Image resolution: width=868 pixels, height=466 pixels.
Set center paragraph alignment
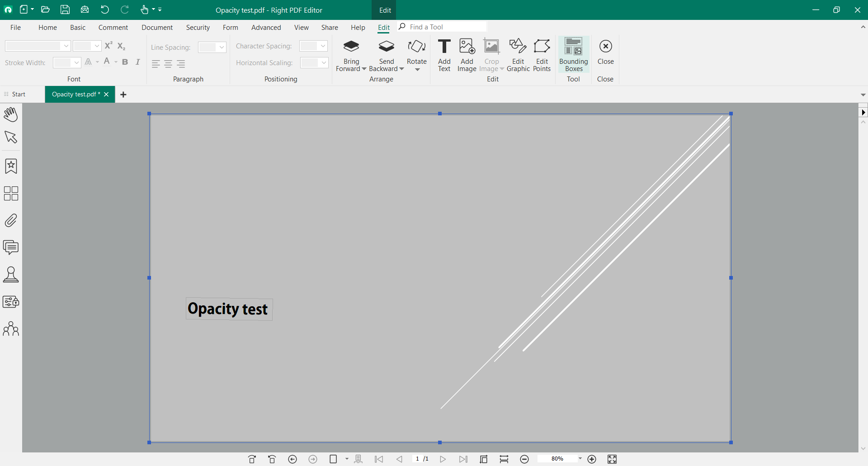point(168,64)
